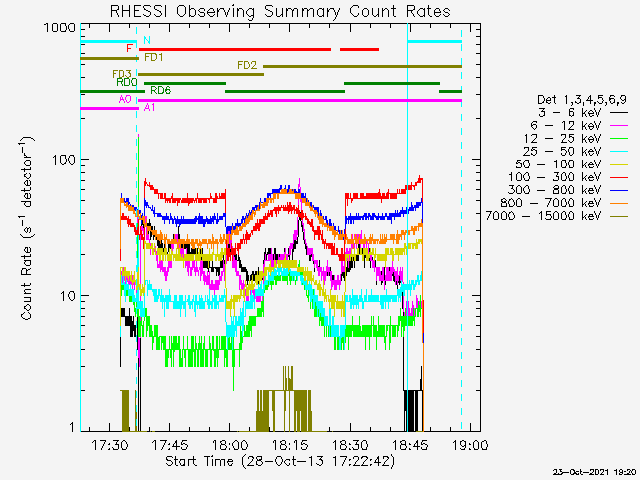Image resolution: width=640 pixels, height=480 pixels.
Task: Click the '18:30' x-axis tick label
Action: (350, 445)
